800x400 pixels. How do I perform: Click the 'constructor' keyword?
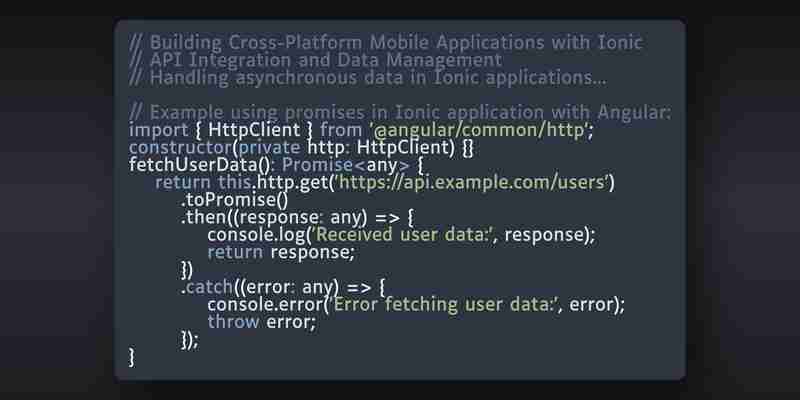(x=180, y=147)
